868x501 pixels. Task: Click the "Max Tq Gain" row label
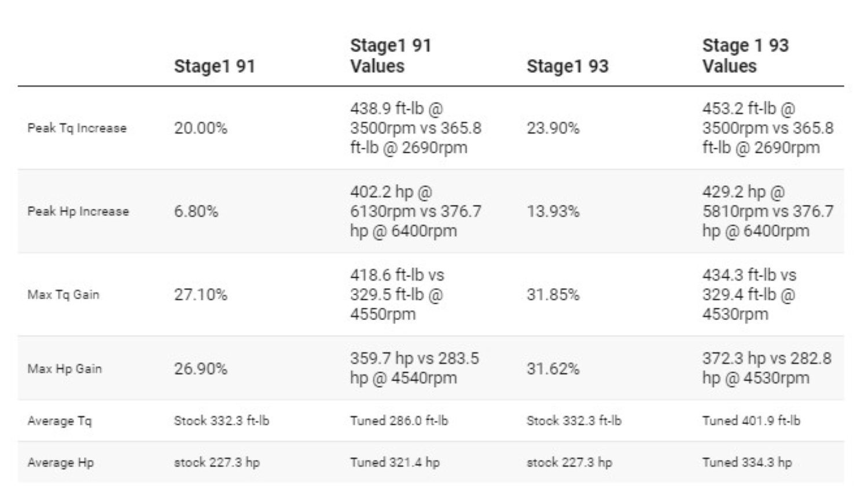63,294
